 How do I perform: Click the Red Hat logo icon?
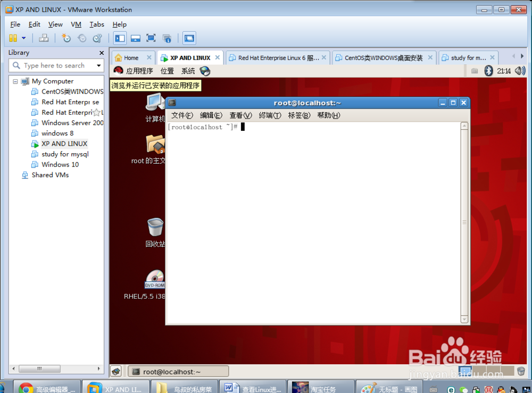click(118, 71)
